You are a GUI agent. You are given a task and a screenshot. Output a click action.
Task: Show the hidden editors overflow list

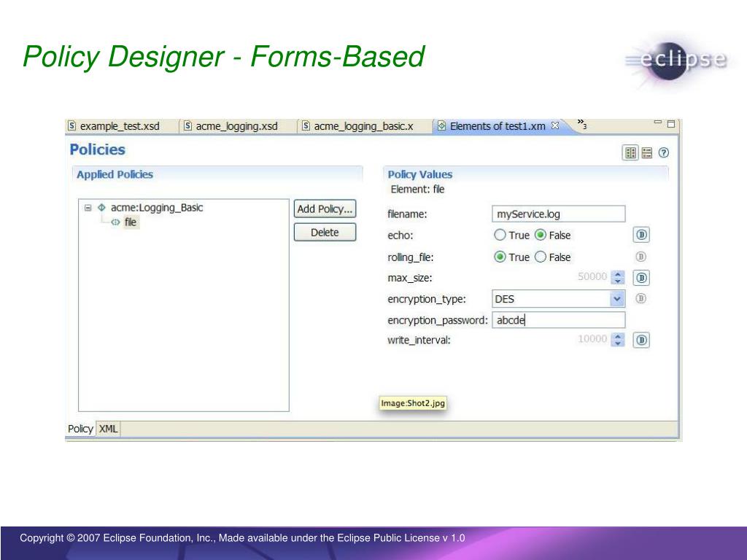pyautogui.click(x=581, y=124)
